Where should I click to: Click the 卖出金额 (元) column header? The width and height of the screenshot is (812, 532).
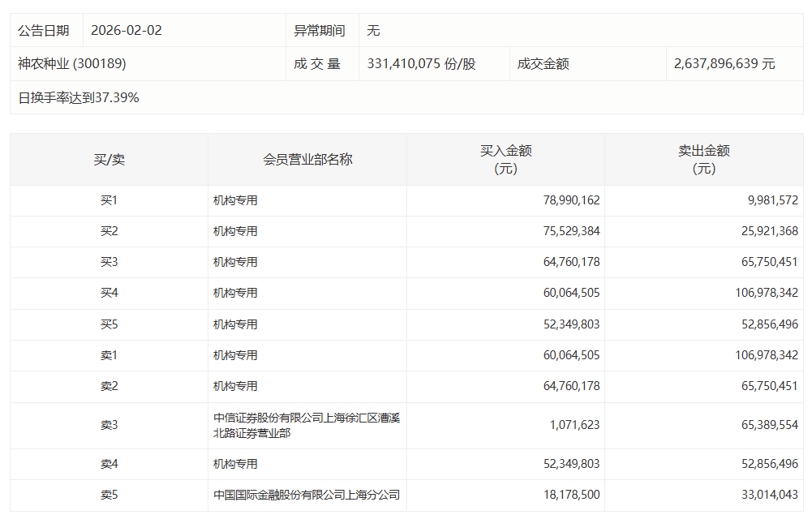(703, 160)
